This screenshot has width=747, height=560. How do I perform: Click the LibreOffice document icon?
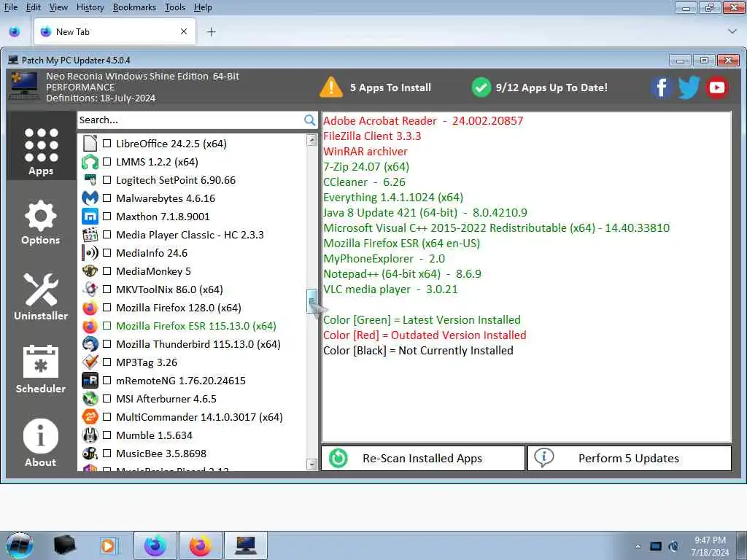(90, 144)
